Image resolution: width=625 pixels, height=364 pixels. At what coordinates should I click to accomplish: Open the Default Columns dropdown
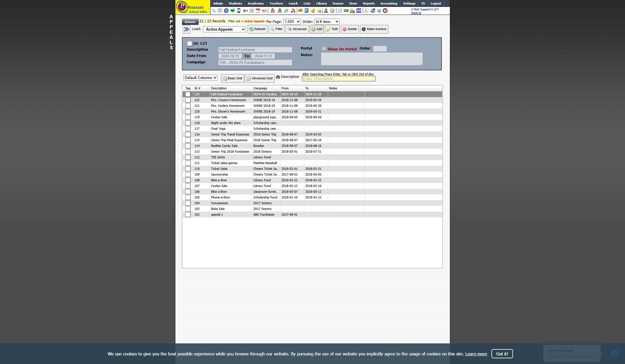(x=200, y=78)
